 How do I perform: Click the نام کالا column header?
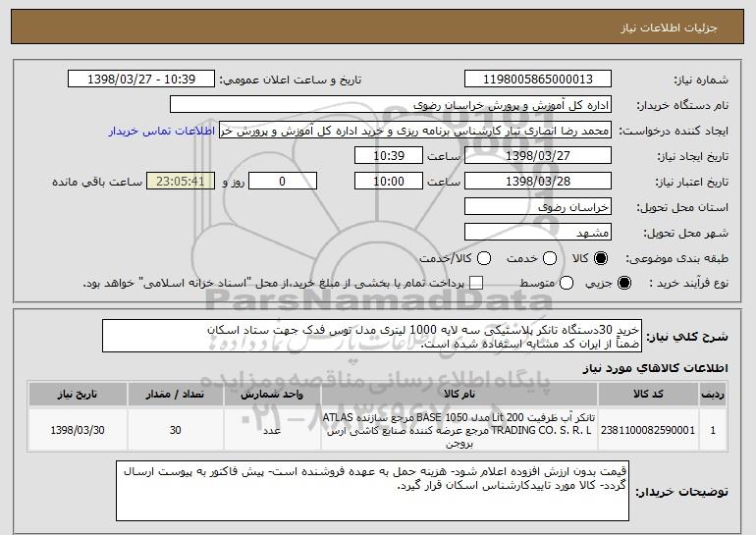[459, 395]
